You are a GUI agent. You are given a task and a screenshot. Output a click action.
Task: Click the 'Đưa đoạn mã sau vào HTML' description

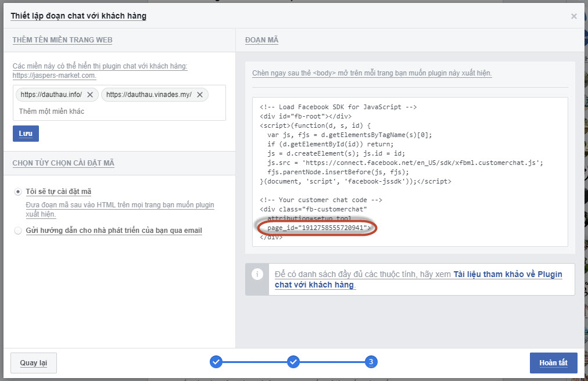click(x=120, y=210)
